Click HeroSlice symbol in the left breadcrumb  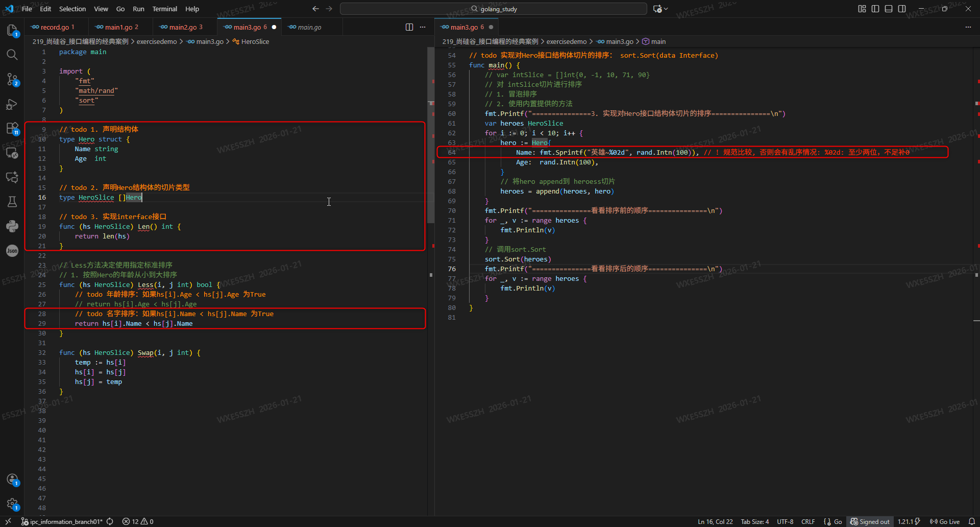pyautogui.click(x=251, y=41)
